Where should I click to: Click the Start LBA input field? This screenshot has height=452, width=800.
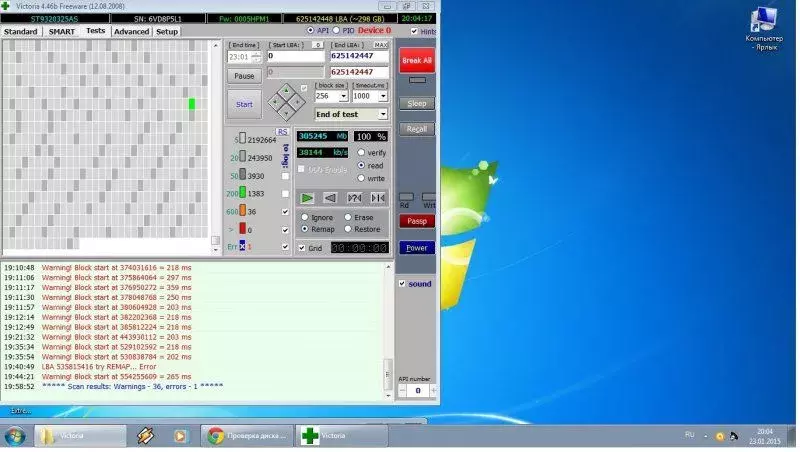[296, 56]
